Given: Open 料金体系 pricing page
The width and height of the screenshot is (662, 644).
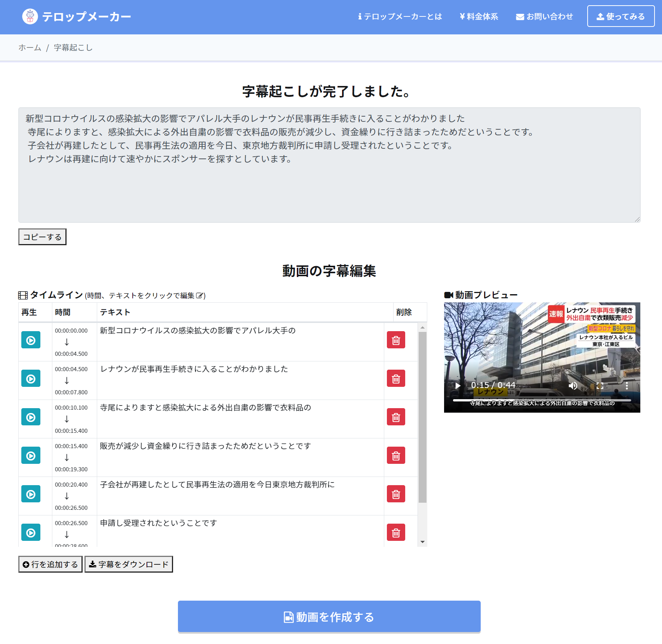Looking at the screenshot, I should (479, 16).
